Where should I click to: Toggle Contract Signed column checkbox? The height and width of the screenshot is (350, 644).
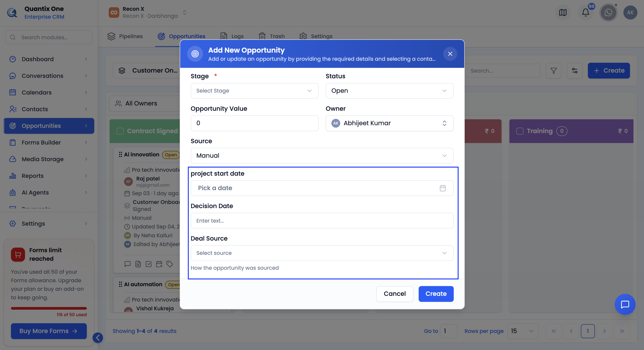(x=120, y=131)
